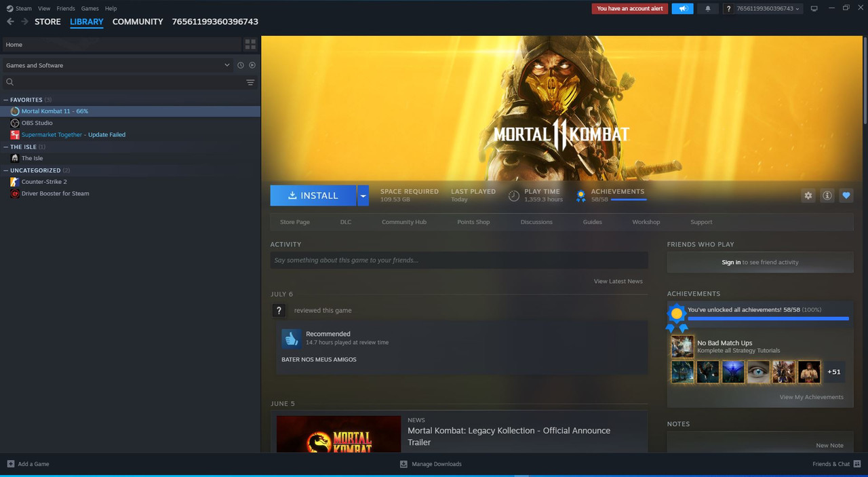
Task: Click the thumbs-up Recommended icon
Action: tap(292, 338)
